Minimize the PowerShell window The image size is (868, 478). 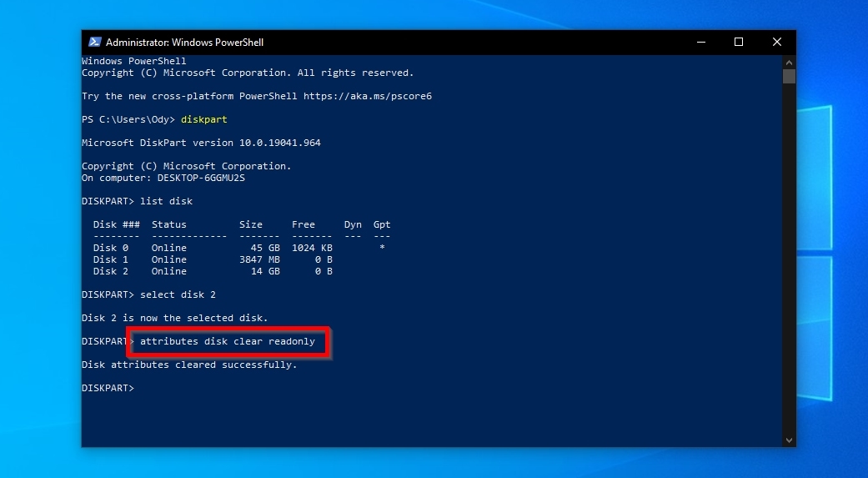pyautogui.click(x=701, y=42)
